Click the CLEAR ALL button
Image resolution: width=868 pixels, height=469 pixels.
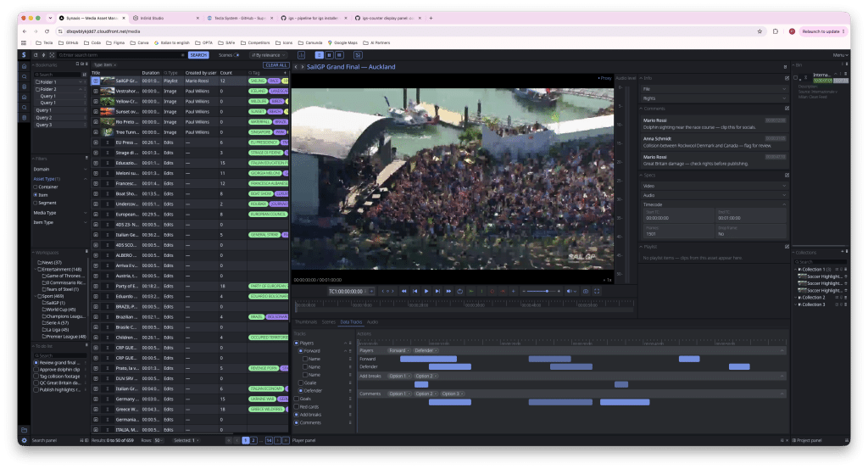(275, 65)
